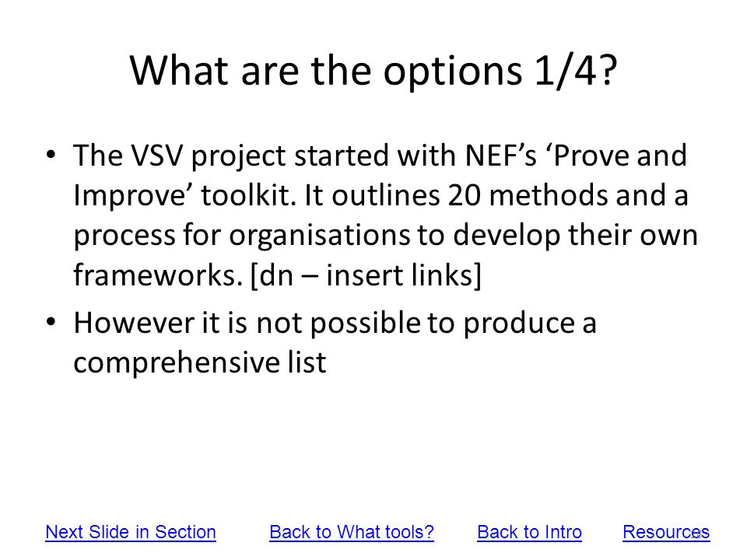The image size is (747, 560).
Task: Open the Next Slide in Section link
Action: [x=131, y=532]
